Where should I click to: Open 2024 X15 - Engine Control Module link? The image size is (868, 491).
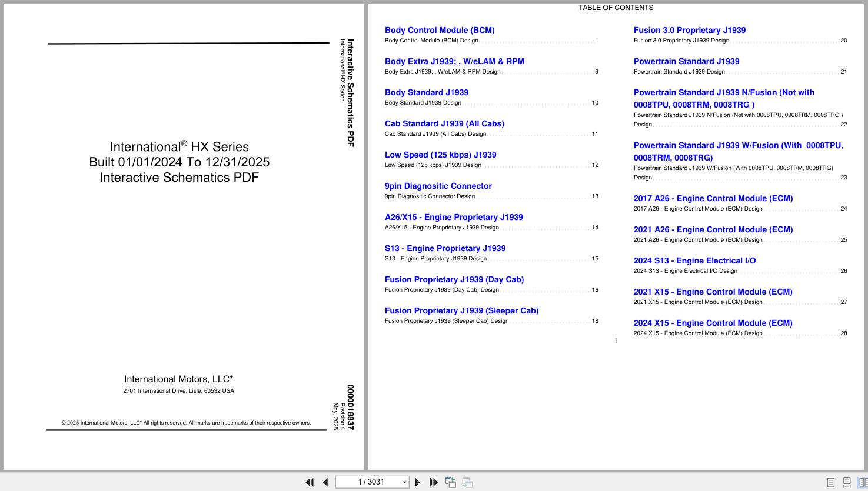tap(713, 323)
